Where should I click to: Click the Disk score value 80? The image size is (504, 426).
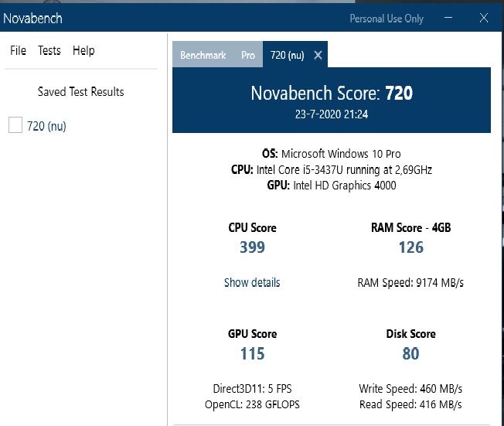coord(410,353)
